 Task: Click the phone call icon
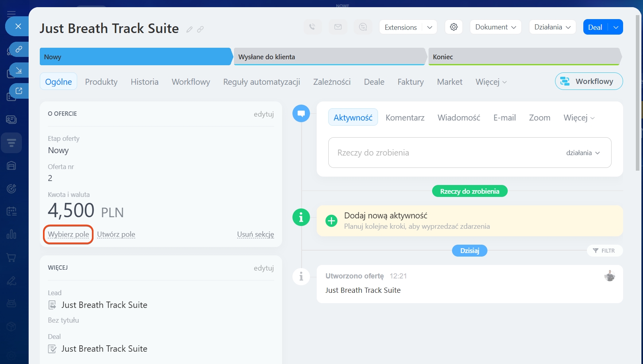[x=312, y=27]
